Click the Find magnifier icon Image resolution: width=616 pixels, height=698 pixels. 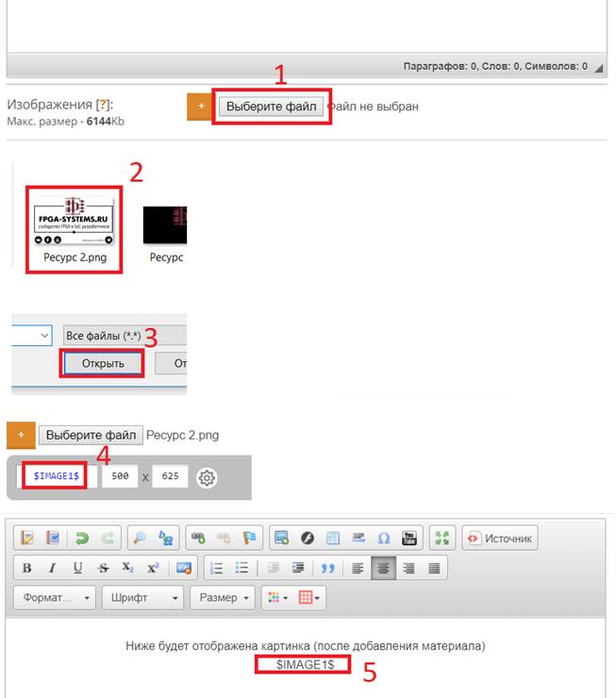(141, 539)
